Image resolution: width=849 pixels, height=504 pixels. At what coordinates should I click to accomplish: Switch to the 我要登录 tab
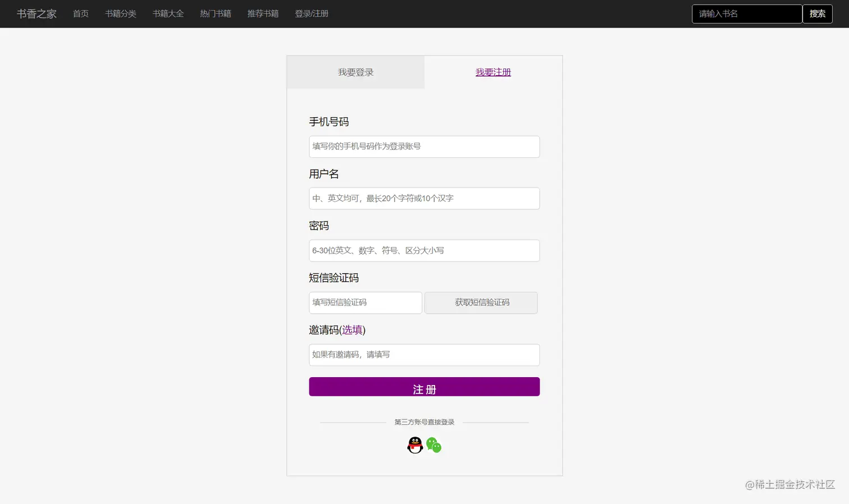point(355,72)
